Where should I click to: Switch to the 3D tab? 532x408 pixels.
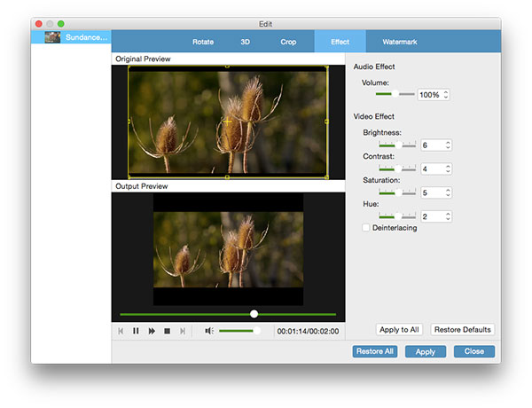[x=245, y=42]
